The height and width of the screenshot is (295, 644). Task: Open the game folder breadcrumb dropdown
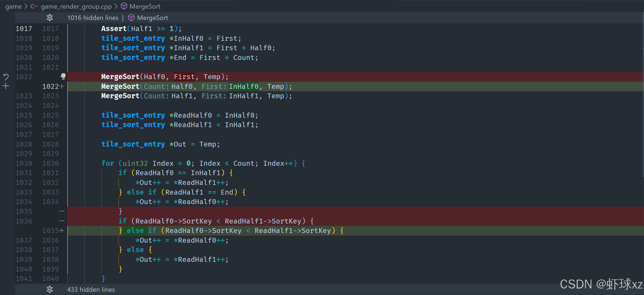pos(14,6)
